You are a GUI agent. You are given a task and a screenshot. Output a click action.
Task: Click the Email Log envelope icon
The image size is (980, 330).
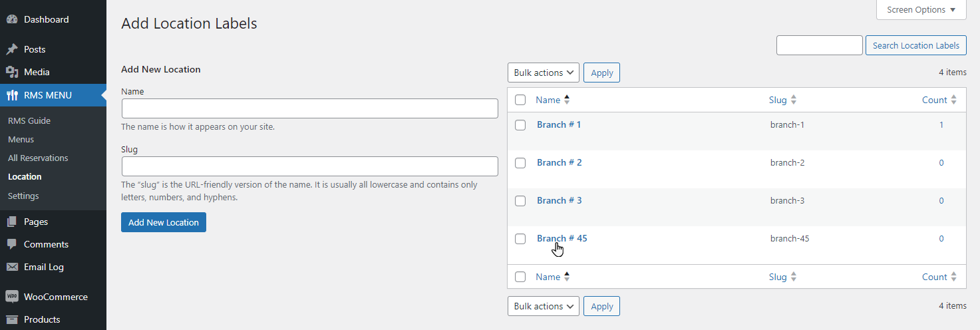(12, 267)
